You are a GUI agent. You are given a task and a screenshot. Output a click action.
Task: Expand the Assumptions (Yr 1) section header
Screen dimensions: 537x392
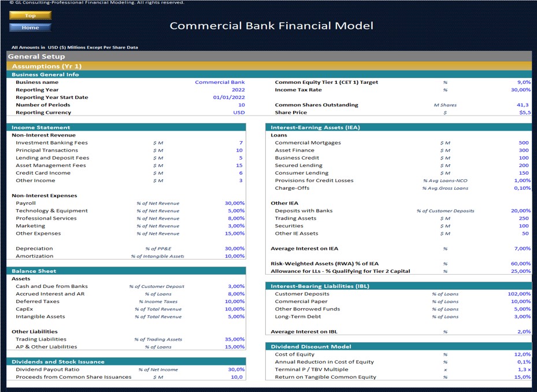(x=269, y=66)
